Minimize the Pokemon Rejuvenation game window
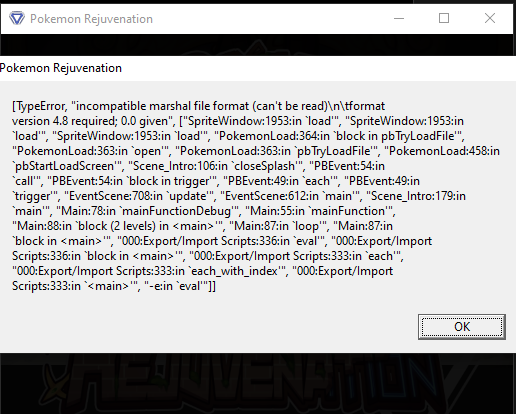The width and height of the screenshot is (516, 414). (x=399, y=18)
